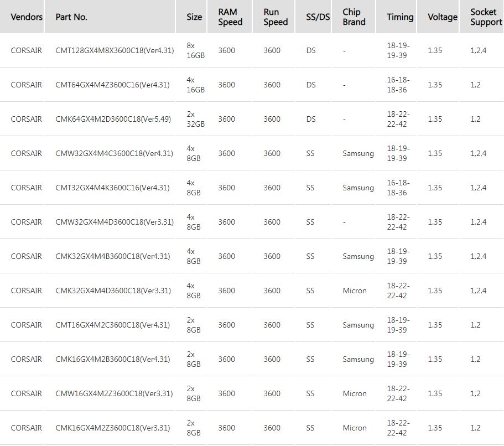The image size is (504, 446).
Task: Select part number CMT64GX4M4Z3600C16(Ver4.31)
Action: coord(112,85)
